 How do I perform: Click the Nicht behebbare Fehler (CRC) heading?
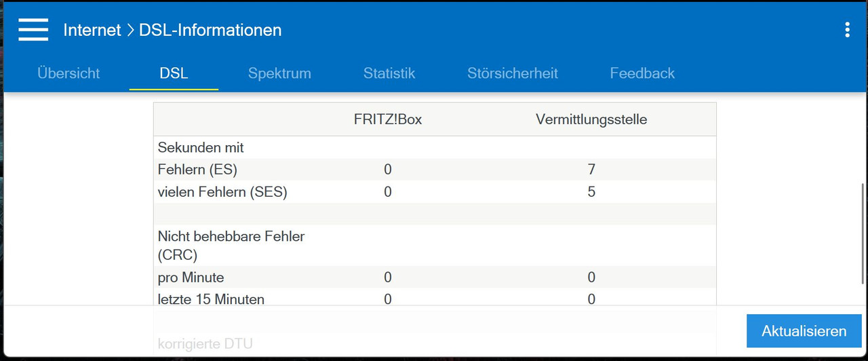231,246
